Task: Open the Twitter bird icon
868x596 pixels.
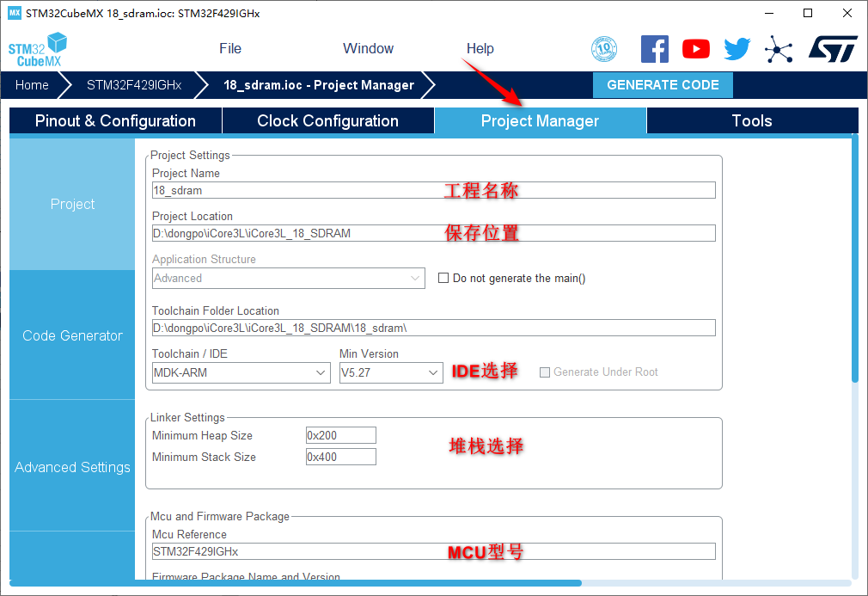Action: [737, 49]
